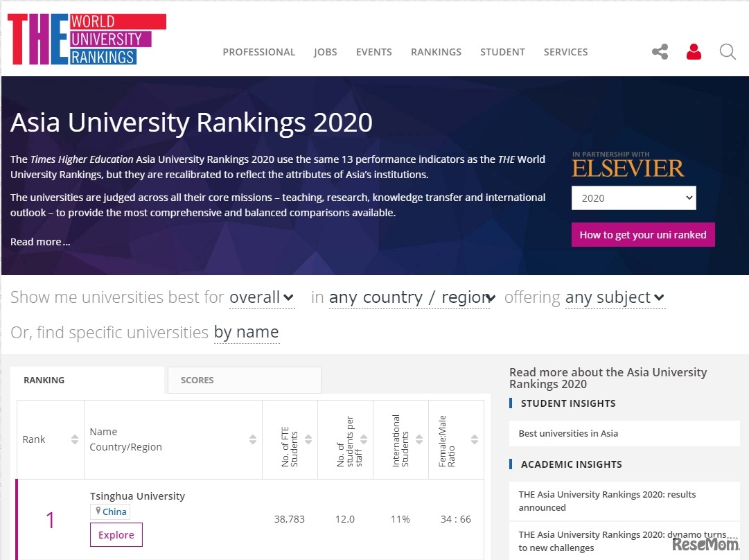This screenshot has width=749, height=560.
Task: Open the STUDENT menu item
Action: coord(502,52)
